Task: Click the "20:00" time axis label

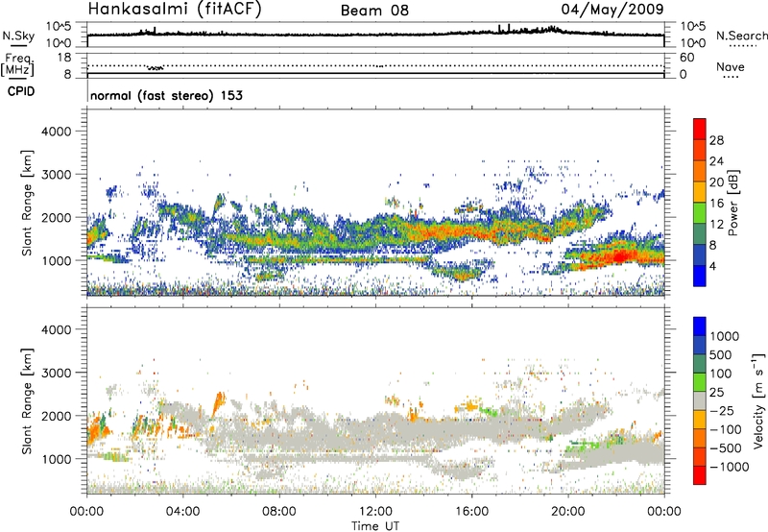Action: click(x=567, y=512)
